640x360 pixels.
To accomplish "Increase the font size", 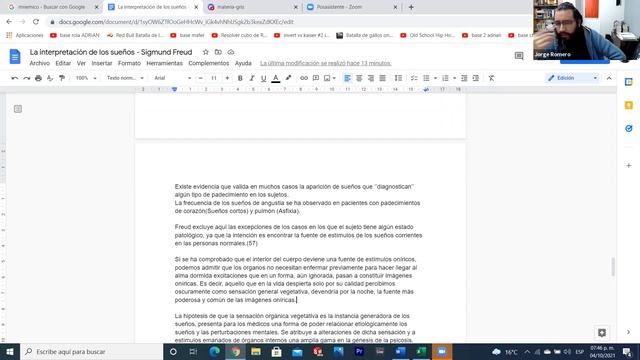I will [227, 78].
